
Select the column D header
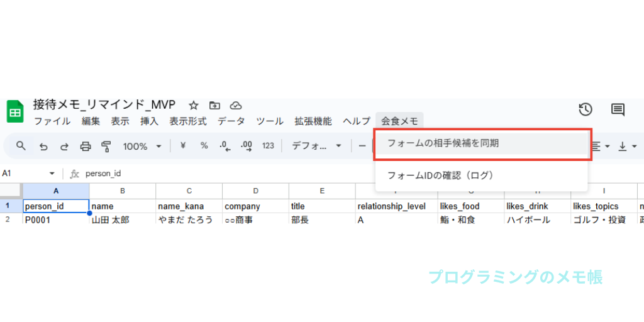click(255, 191)
